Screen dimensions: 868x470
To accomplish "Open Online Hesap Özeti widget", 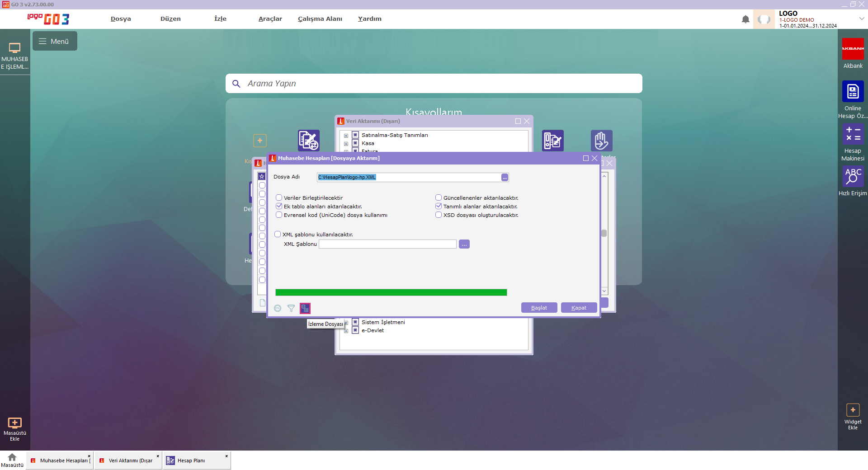I will click(x=853, y=92).
